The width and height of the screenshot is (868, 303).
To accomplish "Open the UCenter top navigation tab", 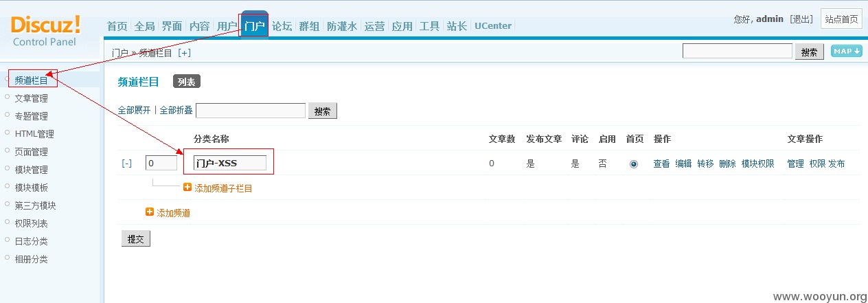I will 493,26.
